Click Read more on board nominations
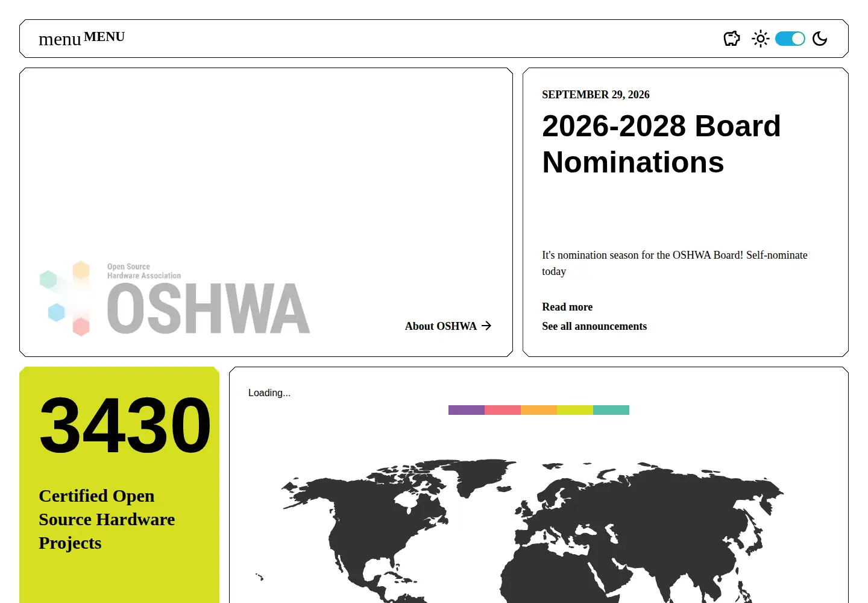Image resolution: width=868 pixels, height=603 pixels. (x=567, y=307)
